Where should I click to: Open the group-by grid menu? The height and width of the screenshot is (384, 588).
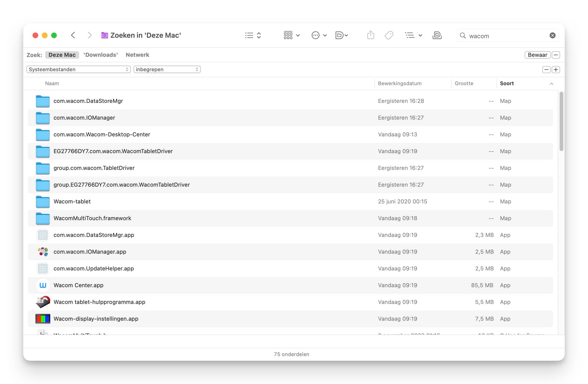click(291, 35)
